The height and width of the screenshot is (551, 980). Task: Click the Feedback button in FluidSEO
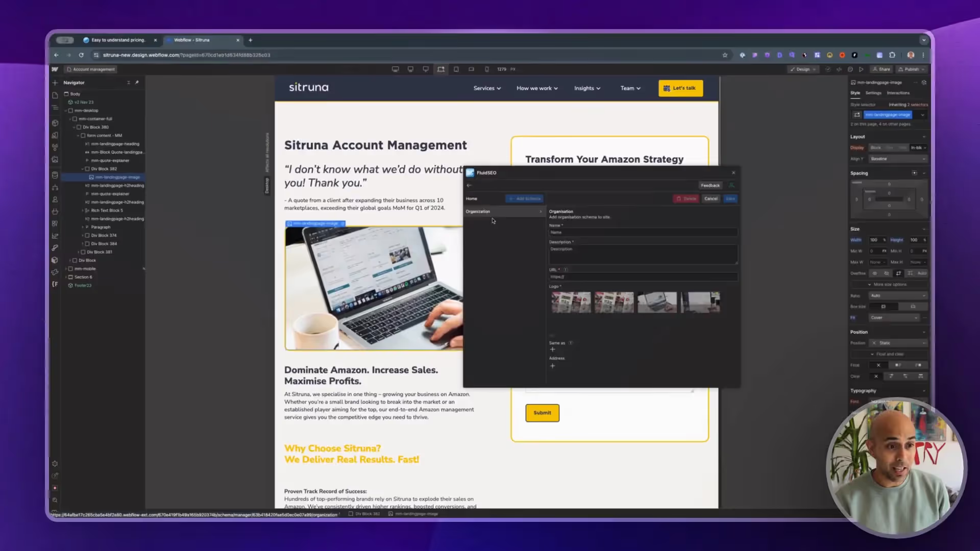coord(710,186)
